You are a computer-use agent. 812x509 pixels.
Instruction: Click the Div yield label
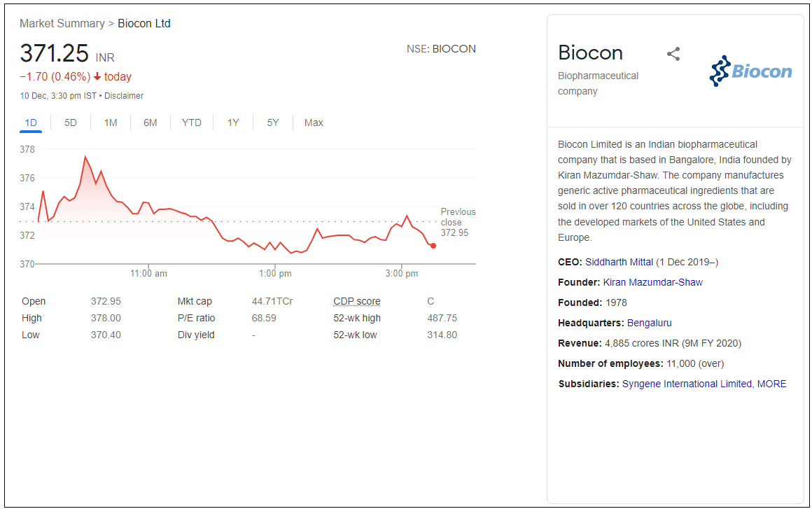(196, 335)
